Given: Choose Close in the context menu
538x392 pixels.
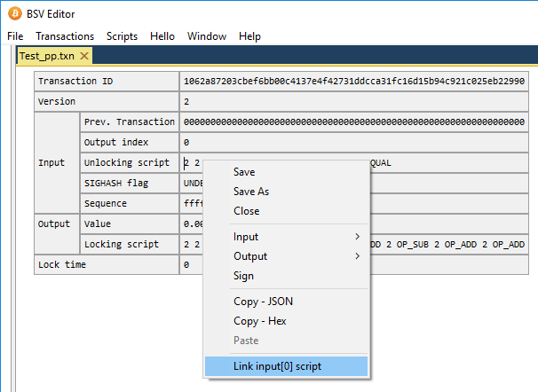Looking at the screenshot, I should (286, 211).
